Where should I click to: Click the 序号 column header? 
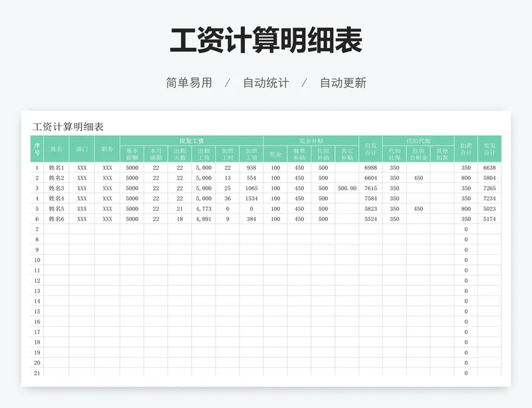(x=37, y=149)
